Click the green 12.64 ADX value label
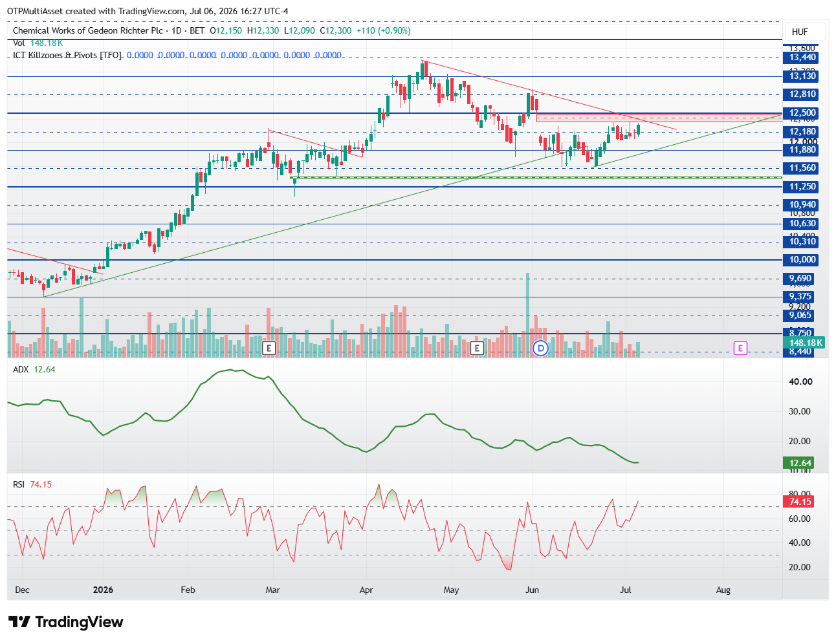 pyautogui.click(x=800, y=463)
